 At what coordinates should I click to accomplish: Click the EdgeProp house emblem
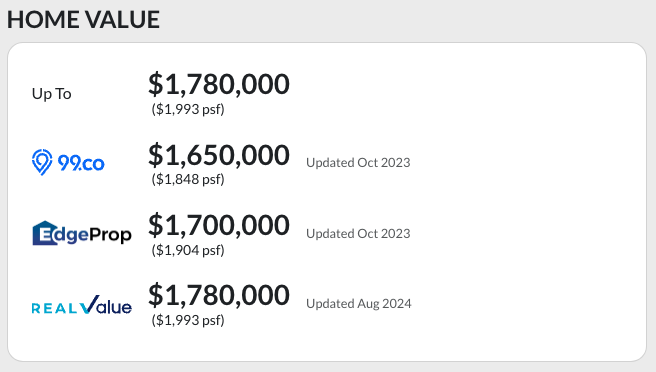point(45,233)
